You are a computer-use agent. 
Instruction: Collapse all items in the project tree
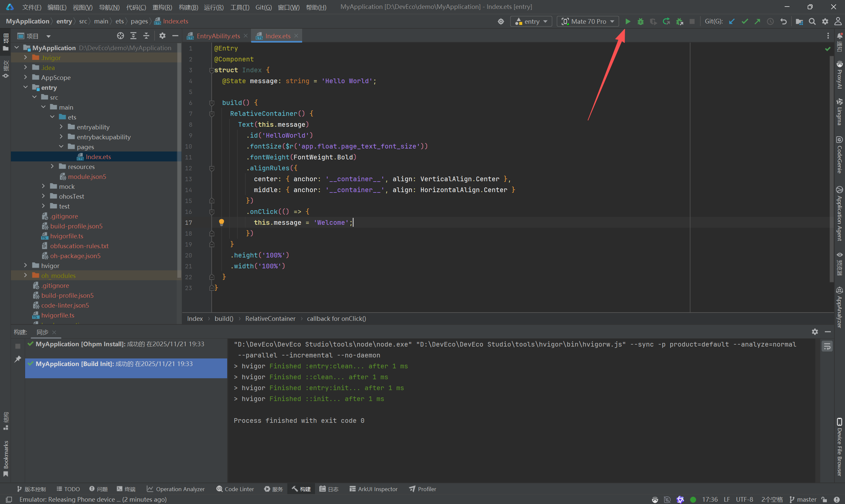(x=146, y=36)
